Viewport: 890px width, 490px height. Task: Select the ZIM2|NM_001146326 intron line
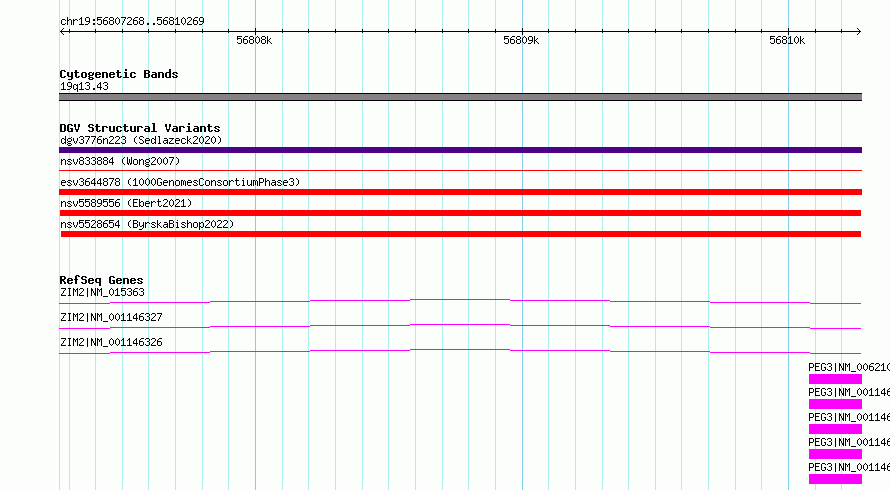pyautogui.click(x=460, y=351)
